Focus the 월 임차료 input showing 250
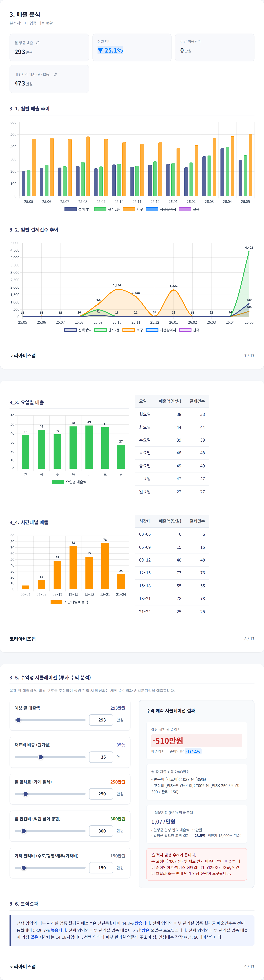This screenshot has height=980, width=264. 101,794
